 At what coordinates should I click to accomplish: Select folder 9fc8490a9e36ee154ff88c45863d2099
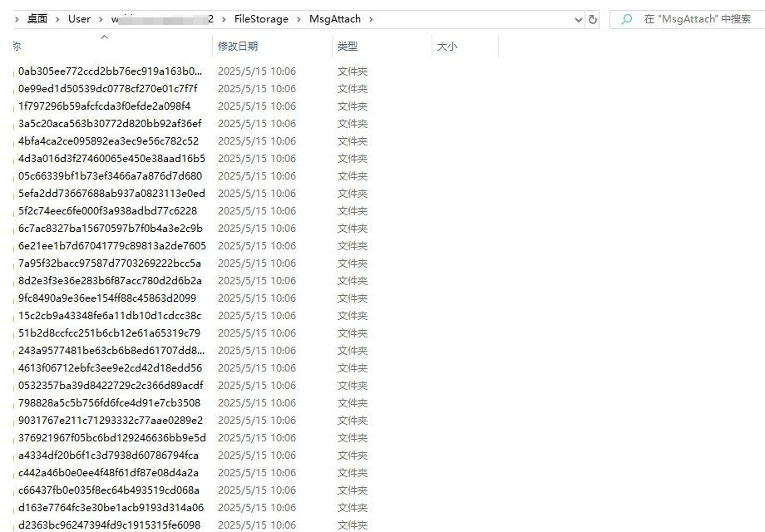pyautogui.click(x=107, y=298)
